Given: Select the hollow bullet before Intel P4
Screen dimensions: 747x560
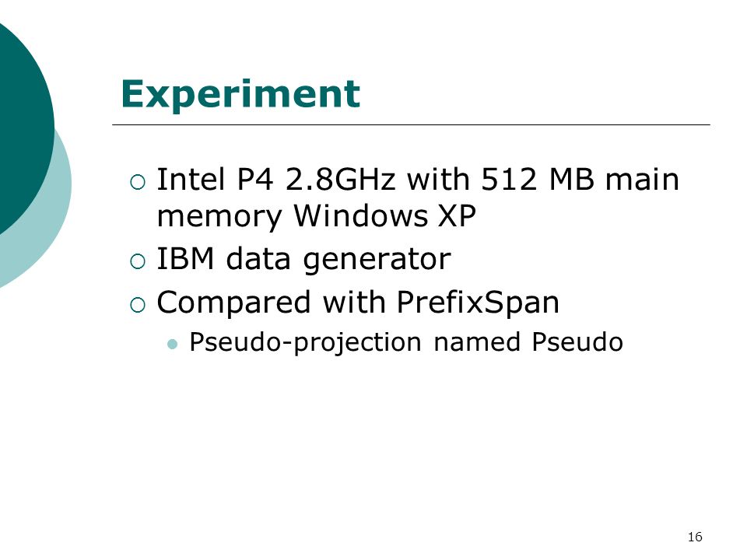Looking at the screenshot, I should (137, 182).
